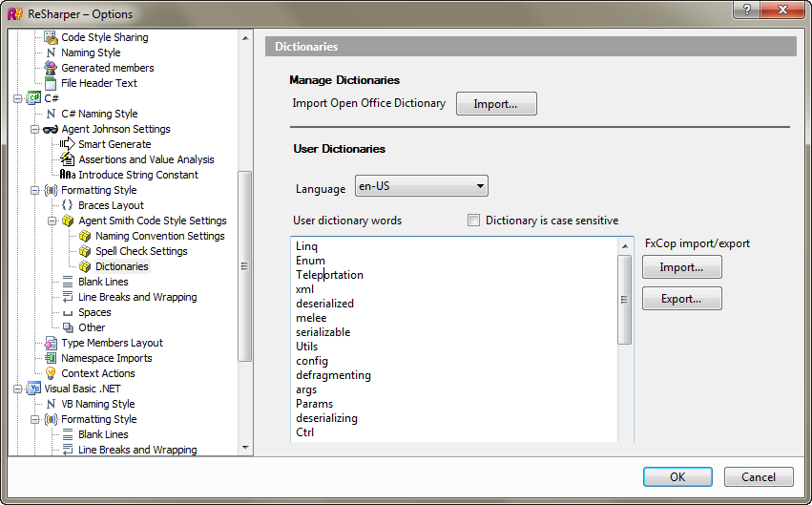Click word 'defragmenting' in word list
812x505 pixels.
coord(333,375)
